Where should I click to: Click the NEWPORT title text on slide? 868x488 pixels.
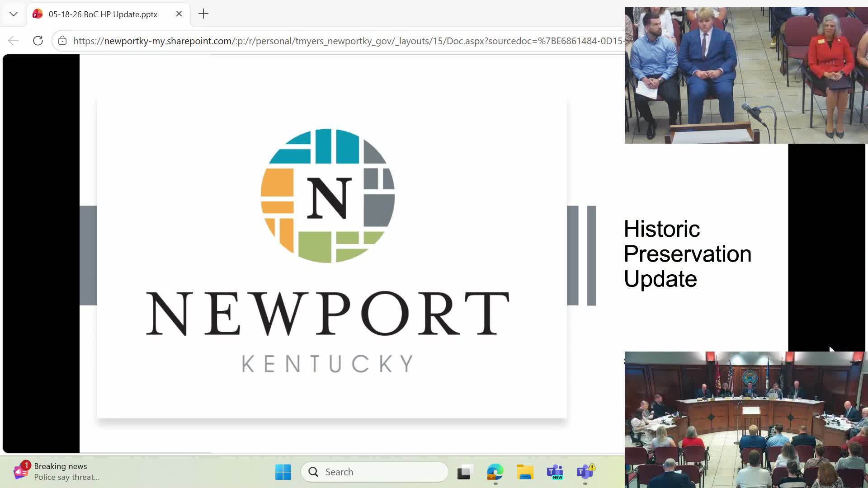pyautogui.click(x=328, y=314)
